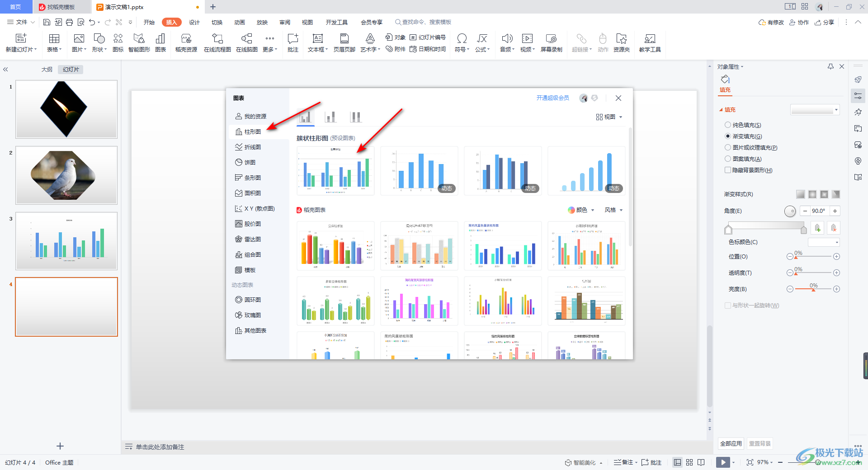The image size is (868, 470).
Task: Check 隐藏背景图形 checkbox
Action: pyautogui.click(x=728, y=170)
